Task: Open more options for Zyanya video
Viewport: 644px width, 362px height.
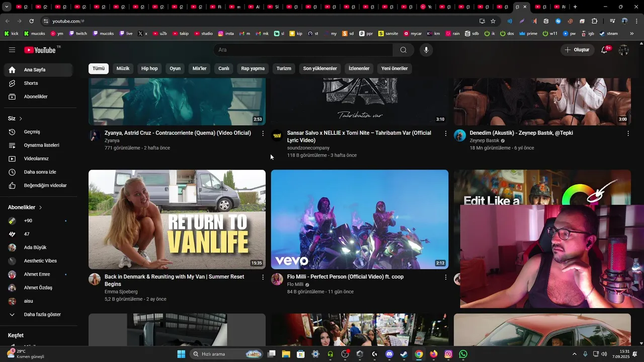Action: [x=263, y=133]
